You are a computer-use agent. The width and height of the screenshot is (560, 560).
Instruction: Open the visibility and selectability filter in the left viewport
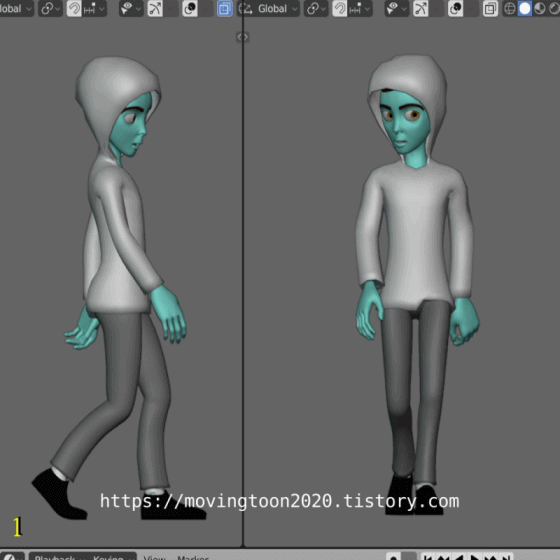tap(130, 9)
